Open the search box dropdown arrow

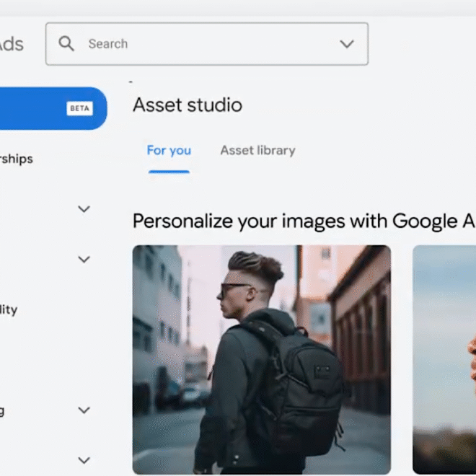tap(347, 44)
